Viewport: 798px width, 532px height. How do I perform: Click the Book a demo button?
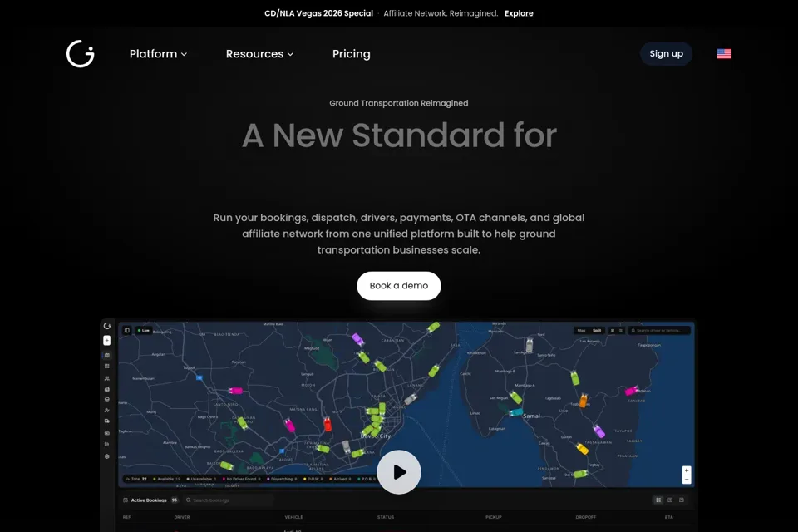tap(398, 286)
